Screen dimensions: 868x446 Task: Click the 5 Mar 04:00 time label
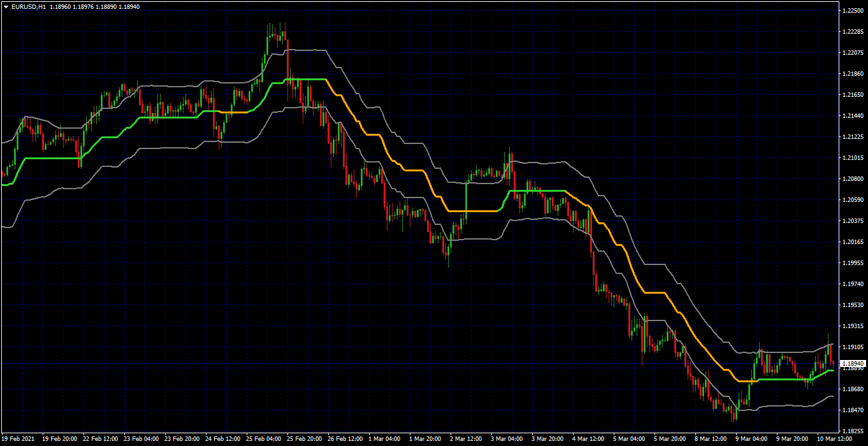point(630,439)
